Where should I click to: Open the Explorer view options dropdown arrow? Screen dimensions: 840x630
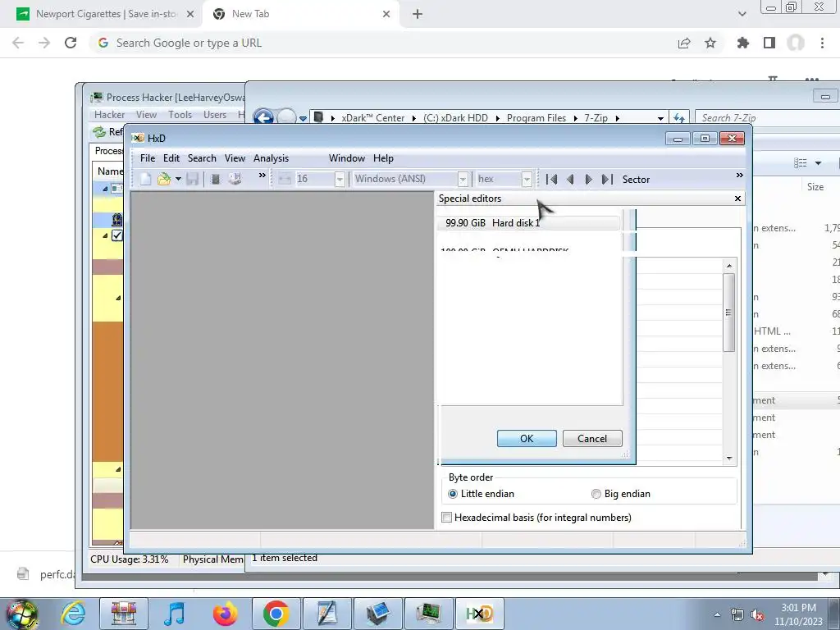pos(818,163)
